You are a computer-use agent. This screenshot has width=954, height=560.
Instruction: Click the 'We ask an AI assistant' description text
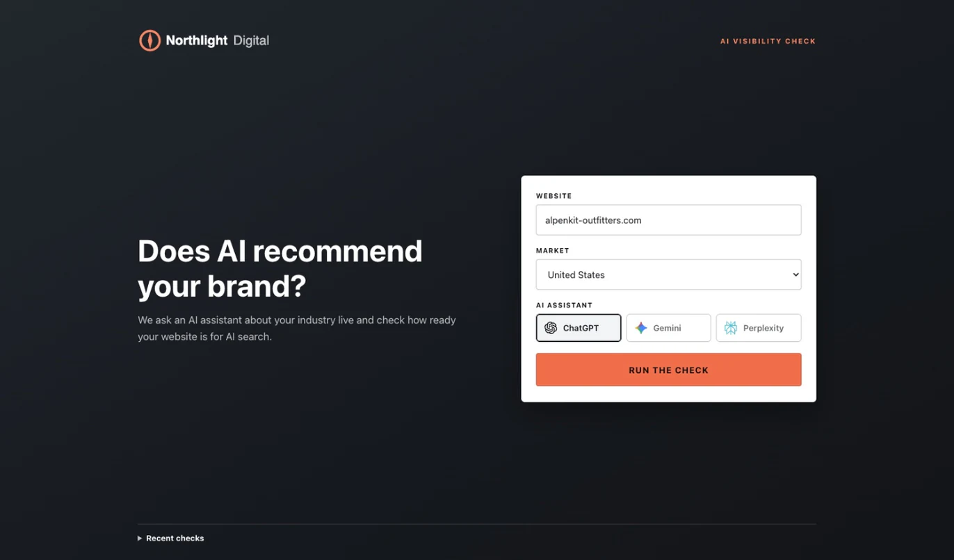click(x=297, y=329)
